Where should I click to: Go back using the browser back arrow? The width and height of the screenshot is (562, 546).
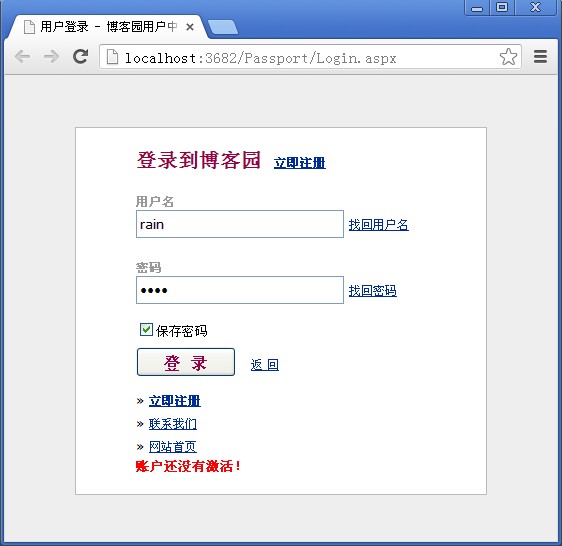[x=23, y=57]
